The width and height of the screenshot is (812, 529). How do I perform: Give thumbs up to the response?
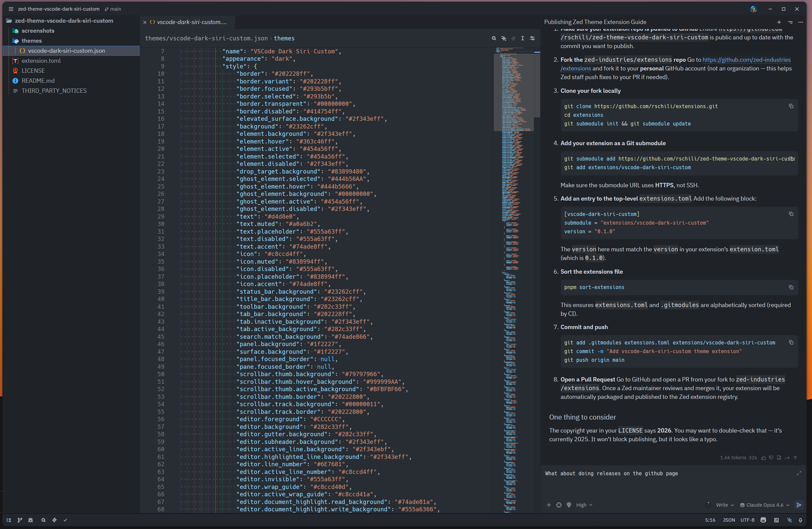pyautogui.click(x=764, y=458)
